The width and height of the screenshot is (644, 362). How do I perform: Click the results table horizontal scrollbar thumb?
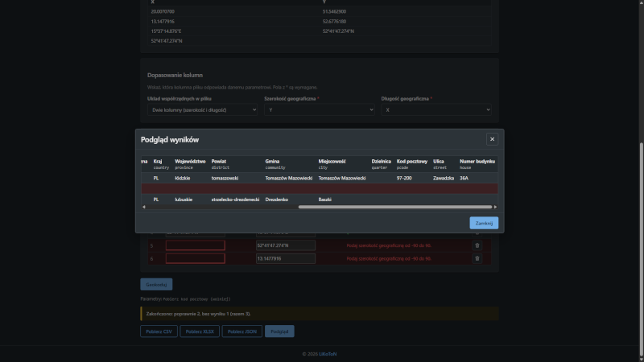[x=395, y=207]
